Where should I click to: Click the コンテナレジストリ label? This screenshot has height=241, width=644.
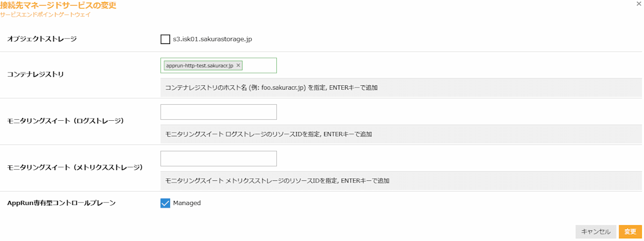pyautogui.click(x=35, y=74)
